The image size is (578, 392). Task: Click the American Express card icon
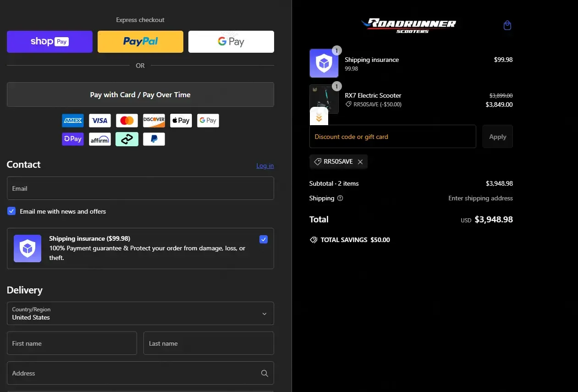(73, 121)
